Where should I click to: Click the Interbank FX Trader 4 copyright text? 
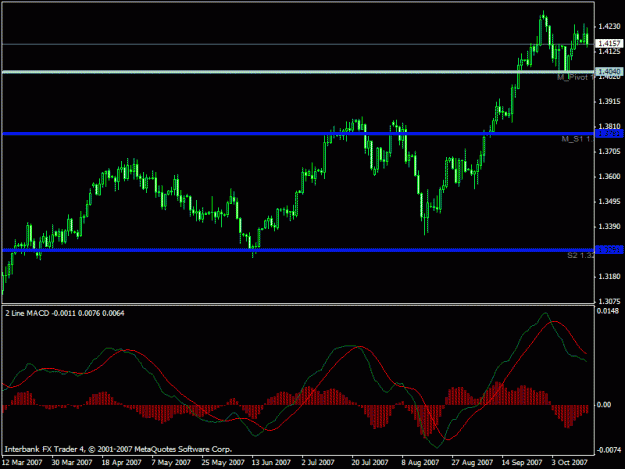point(118,449)
